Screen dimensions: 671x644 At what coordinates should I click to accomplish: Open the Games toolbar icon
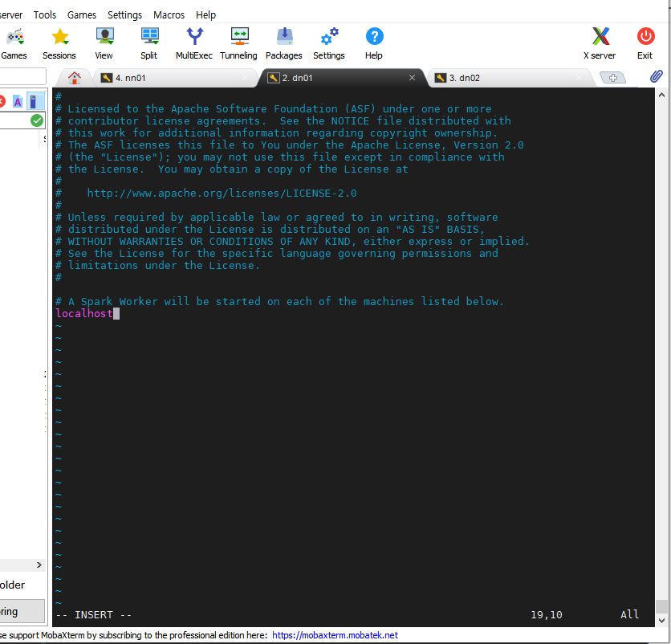(14, 38)
